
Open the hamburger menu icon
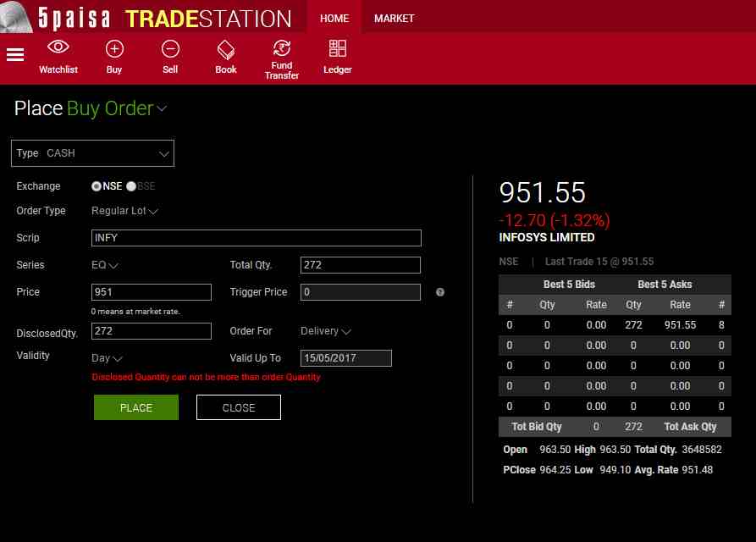tap(15, 55)
